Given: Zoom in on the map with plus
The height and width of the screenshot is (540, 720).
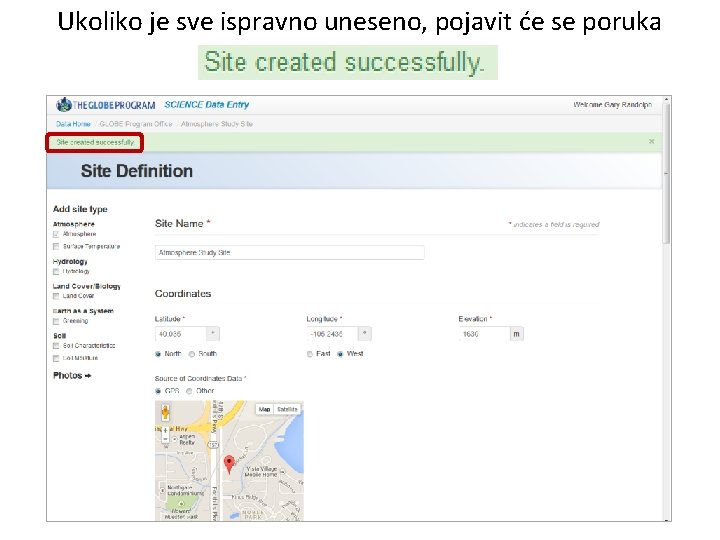Looking at the screenshot, I should (165, 431).
